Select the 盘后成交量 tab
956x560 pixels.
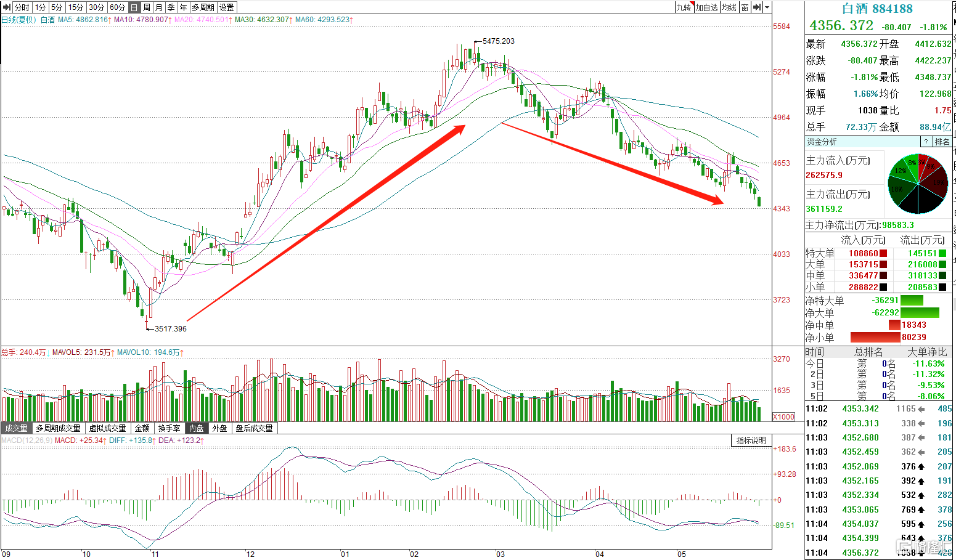coord(255,428)
